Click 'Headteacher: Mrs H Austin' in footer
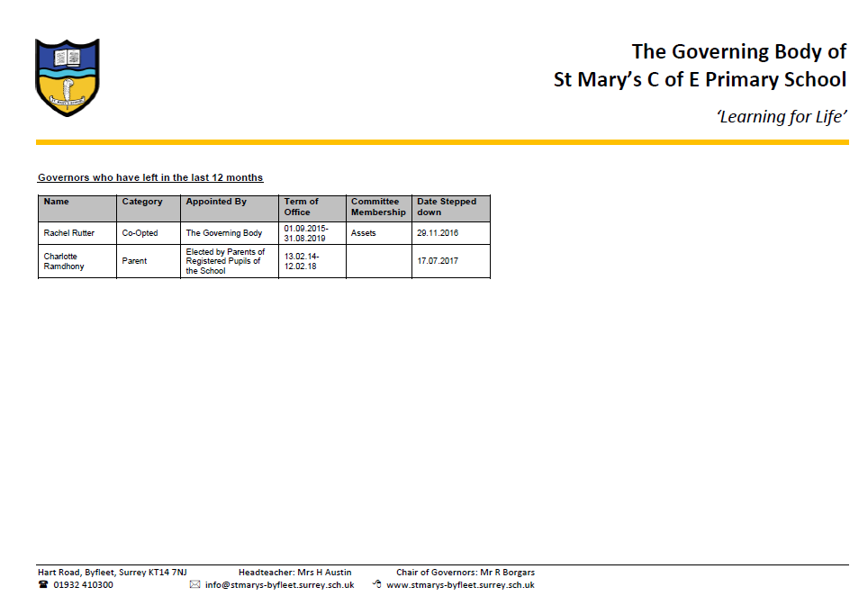 point(295,572)
